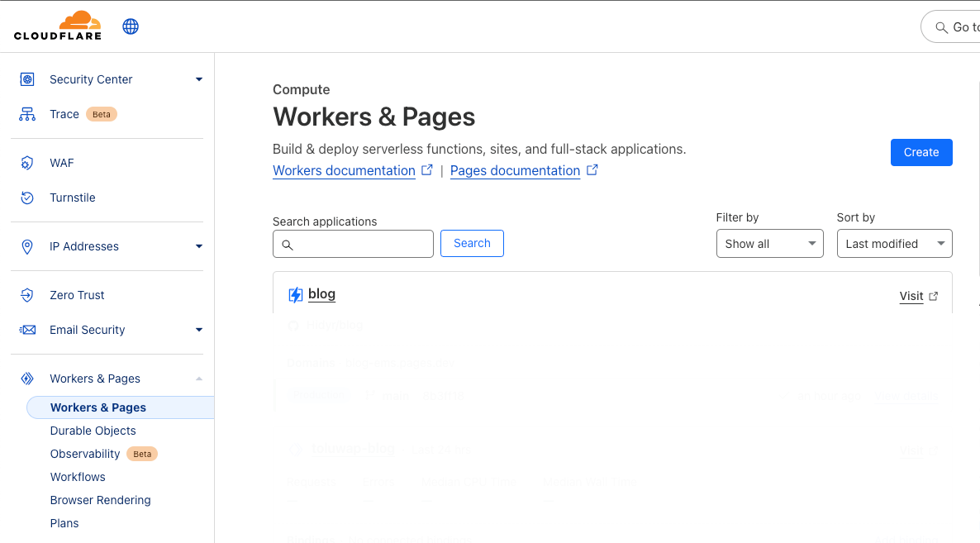The image size is (980, 543).
Task: Open Zero Trust via its shield icon
Action: 26,295
